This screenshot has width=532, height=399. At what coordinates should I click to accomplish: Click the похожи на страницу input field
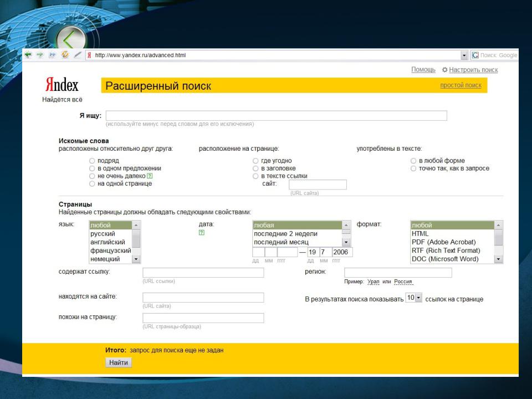pos(203,318)
